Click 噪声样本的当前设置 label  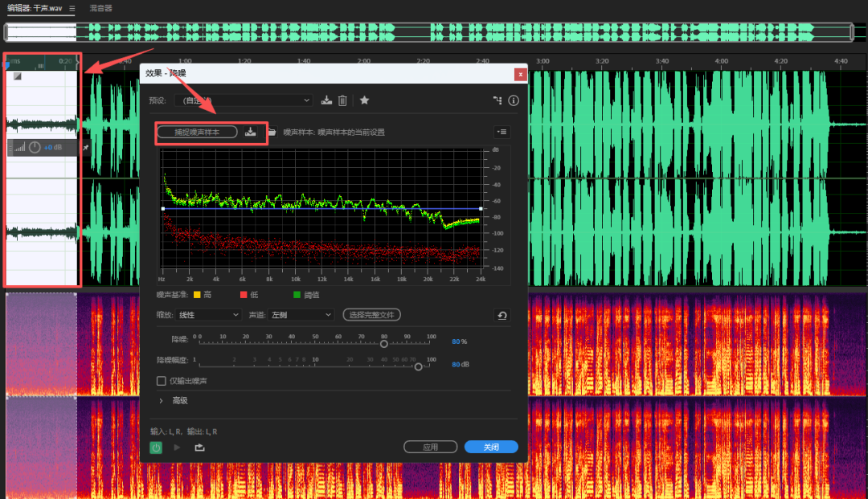pyautogui.click(x=351, y=133)
